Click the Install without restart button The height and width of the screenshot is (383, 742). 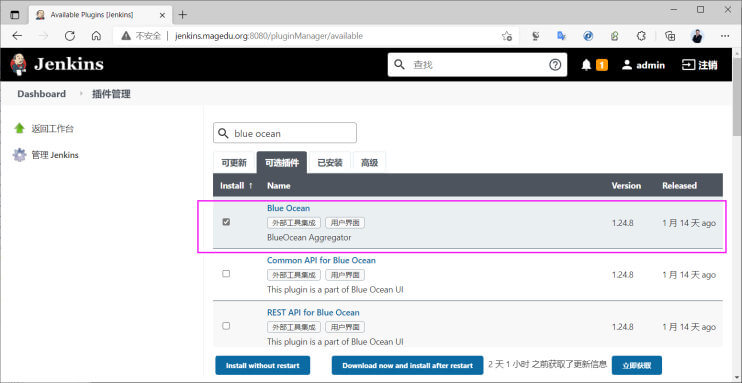pos(263,365)
